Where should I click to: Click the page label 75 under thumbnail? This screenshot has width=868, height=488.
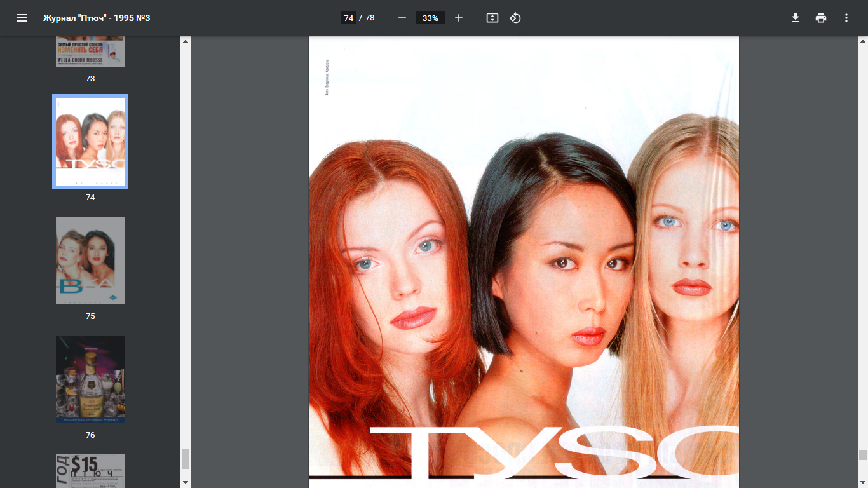(x=90, y=316)
